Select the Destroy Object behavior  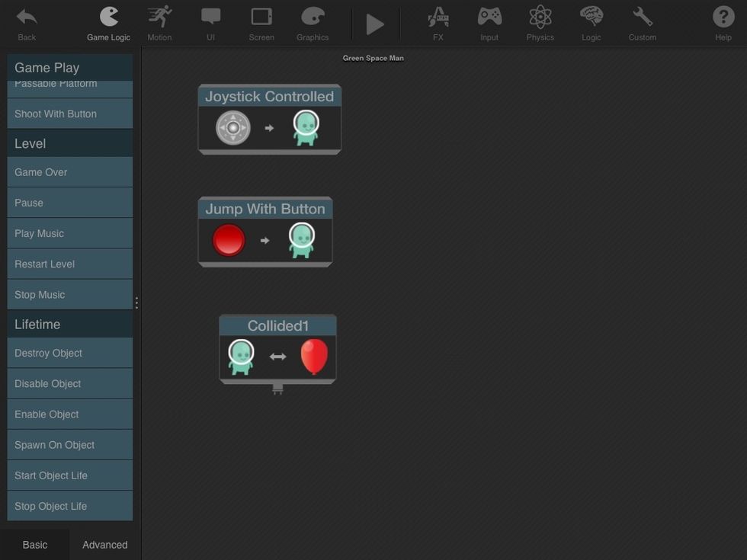click(x=70, y=354)
